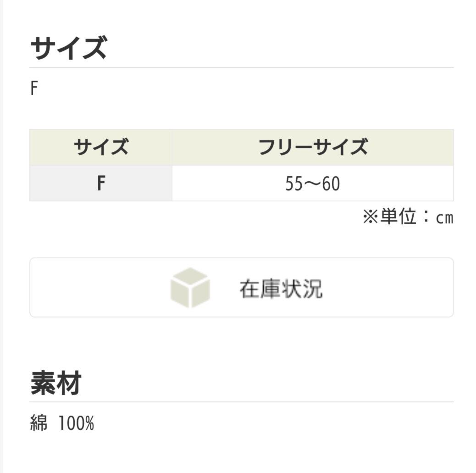Viewport: 476px width, 473px height.
Task: Click the cm unit text
Action: 444,218
